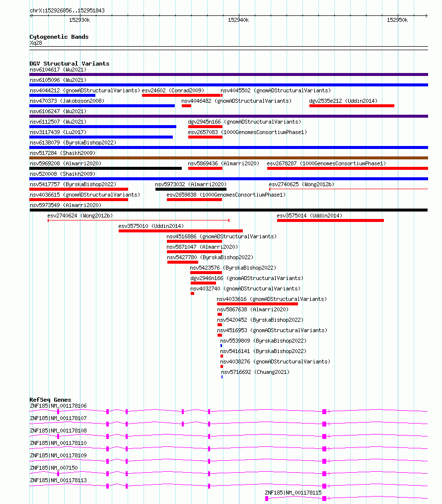The image size is (442, 504).
Task: Open nsv4045502 gnomADStructuralVariants entry
Action: [276, 91]
